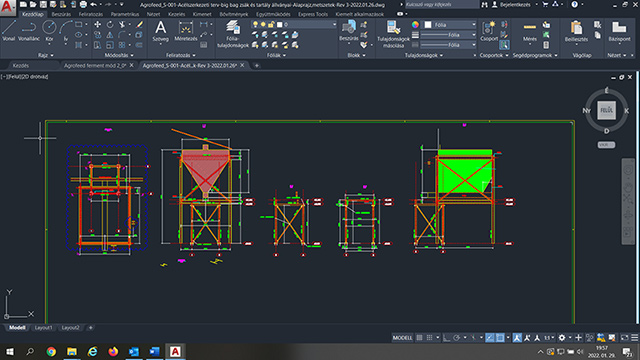
Task: Open the Parametrikus ribbon tab
Action: tap(124, 14)
